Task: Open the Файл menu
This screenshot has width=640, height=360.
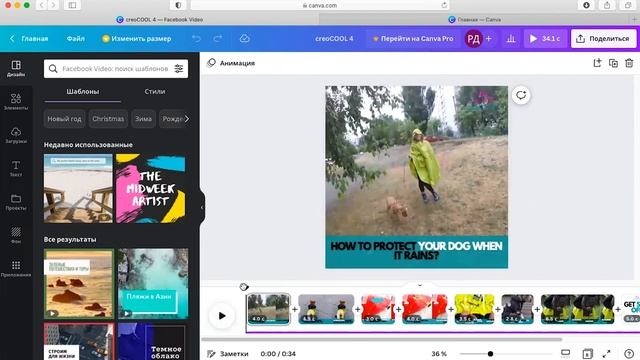Action: tap(76, 39)
